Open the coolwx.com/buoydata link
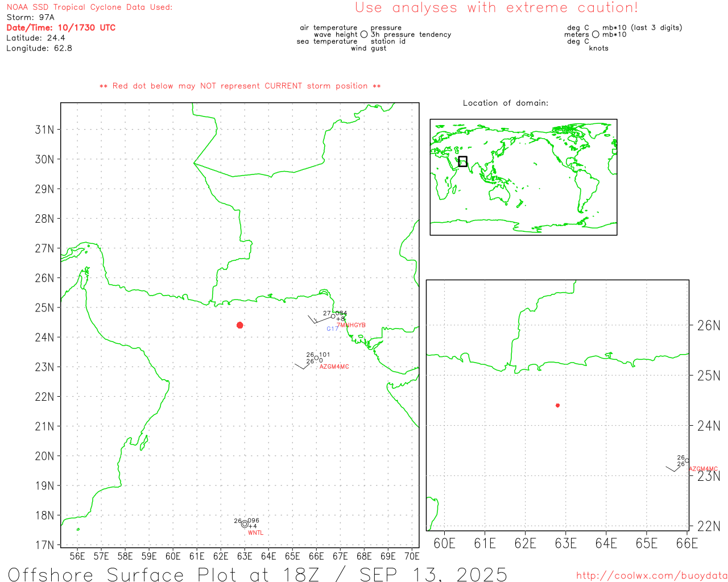Image resolution: width=728 pixels, height=582 pixels. coord(652,576)
